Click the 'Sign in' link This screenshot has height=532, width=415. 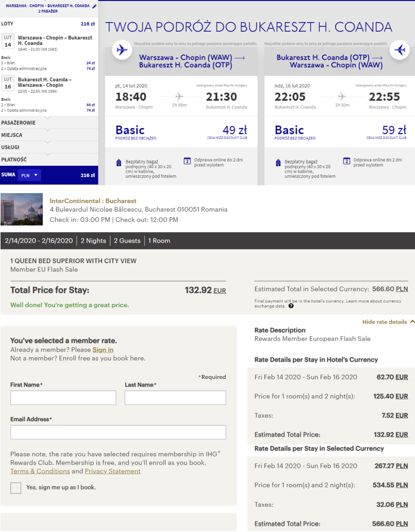coord(103,350)
